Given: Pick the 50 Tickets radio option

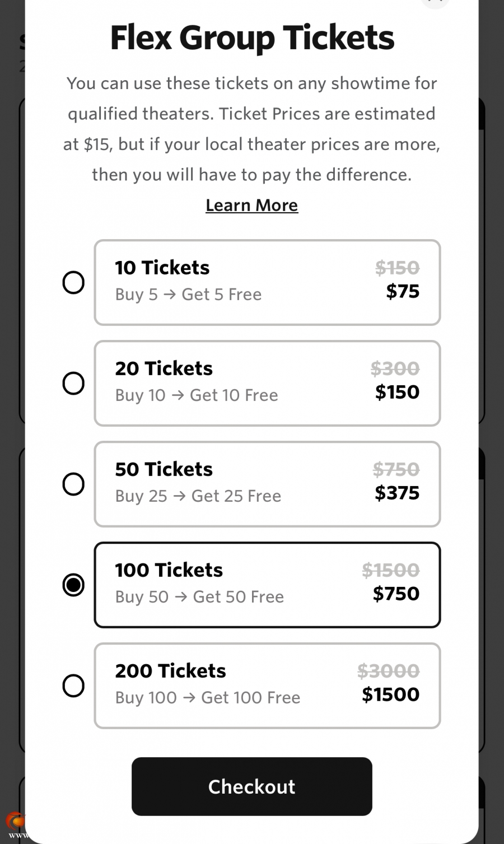Looking at the screenshot, I should (73, 484).
